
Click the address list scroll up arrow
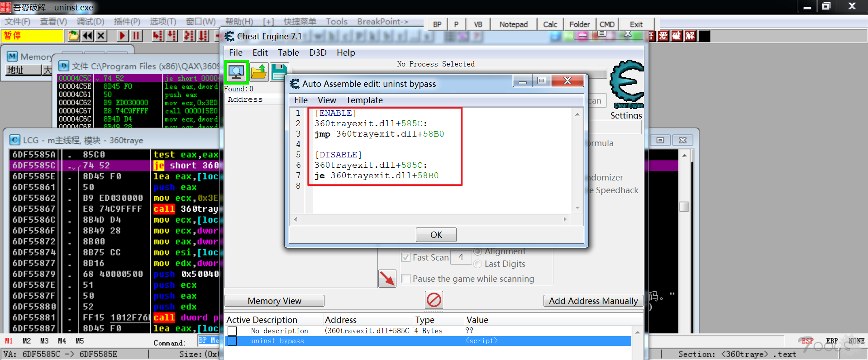point(637,332)
